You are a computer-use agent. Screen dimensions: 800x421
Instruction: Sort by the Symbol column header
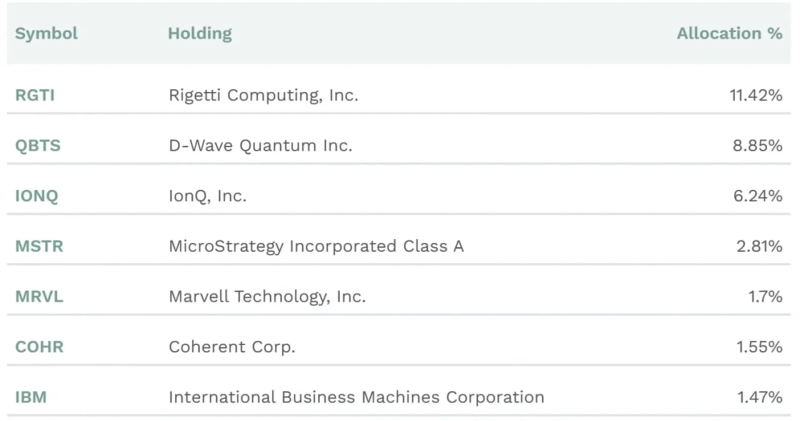pos(46,34)
